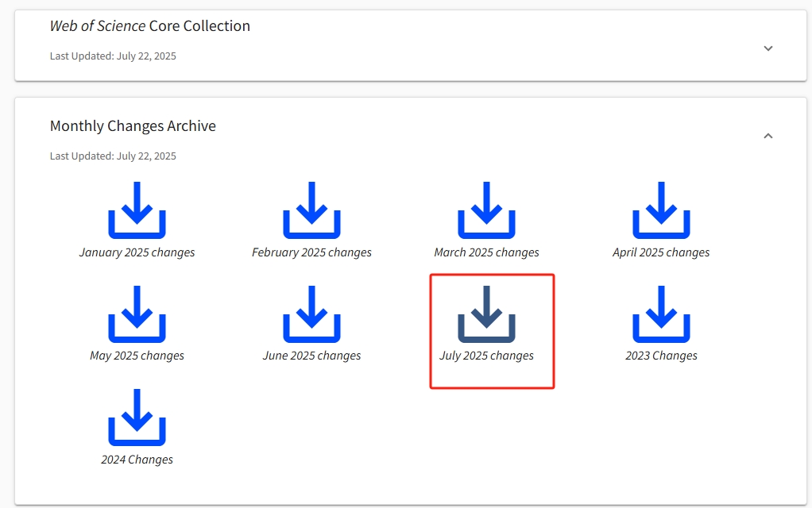Viewport: 812px width, 508px height.
Task: Open the "2023 Changes" text link
Action: tap(661, 356)
